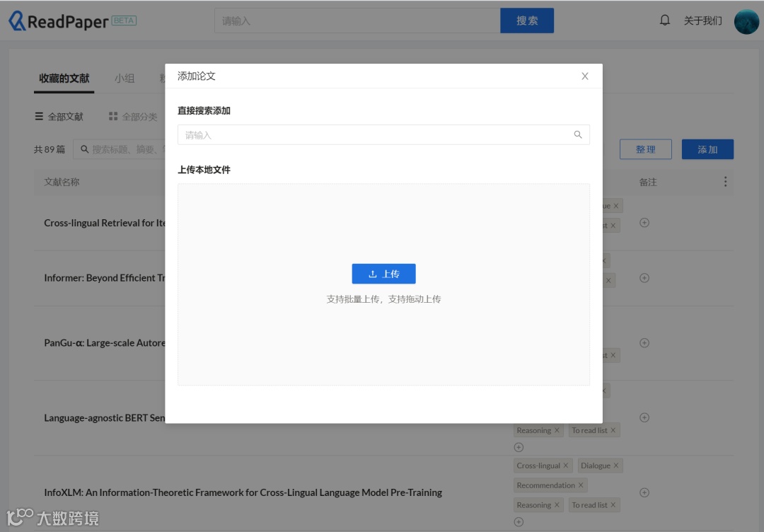
Task: Click the 支持批量上传 drop area text
Action: tap(383, 299)
